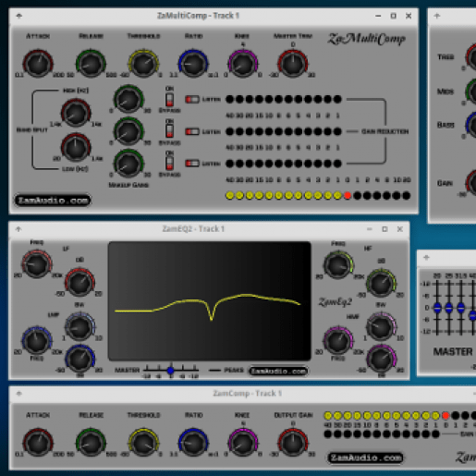The height and width of the screenshot is (476, 476).
Task: Click the 'MASTER' label in the equalizer sliders window
Action: point(453,351)
